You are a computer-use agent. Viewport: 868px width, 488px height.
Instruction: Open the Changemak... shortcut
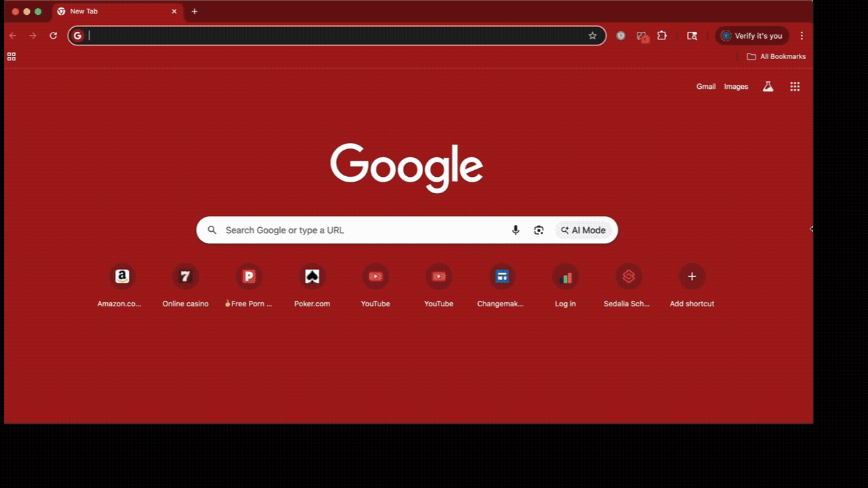click(502, 285)
